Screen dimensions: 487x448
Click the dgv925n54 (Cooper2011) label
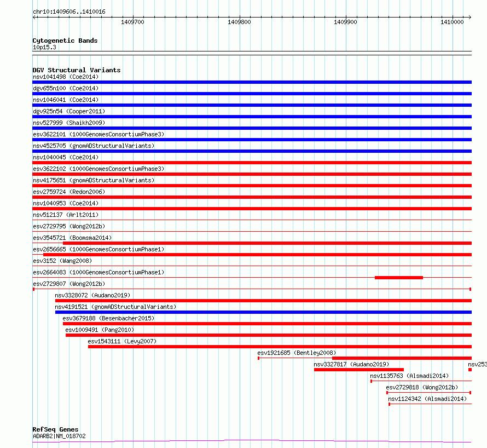(69, 111)
